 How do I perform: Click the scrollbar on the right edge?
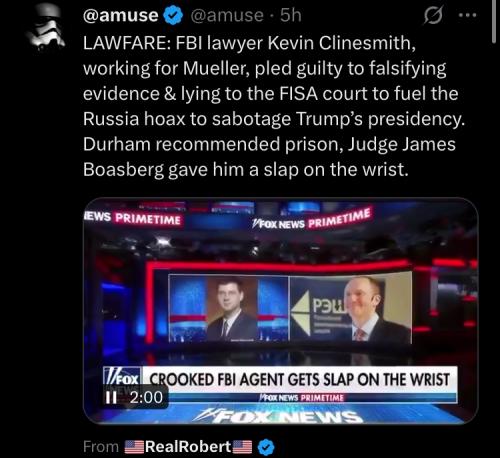(x=494, y=21)
